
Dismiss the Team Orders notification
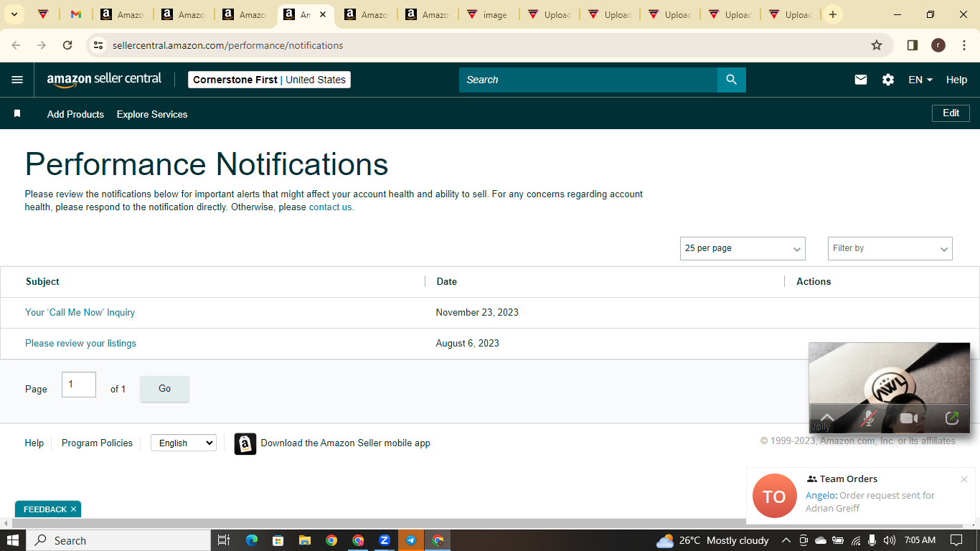pyautogui.click(x=964, y=479)
